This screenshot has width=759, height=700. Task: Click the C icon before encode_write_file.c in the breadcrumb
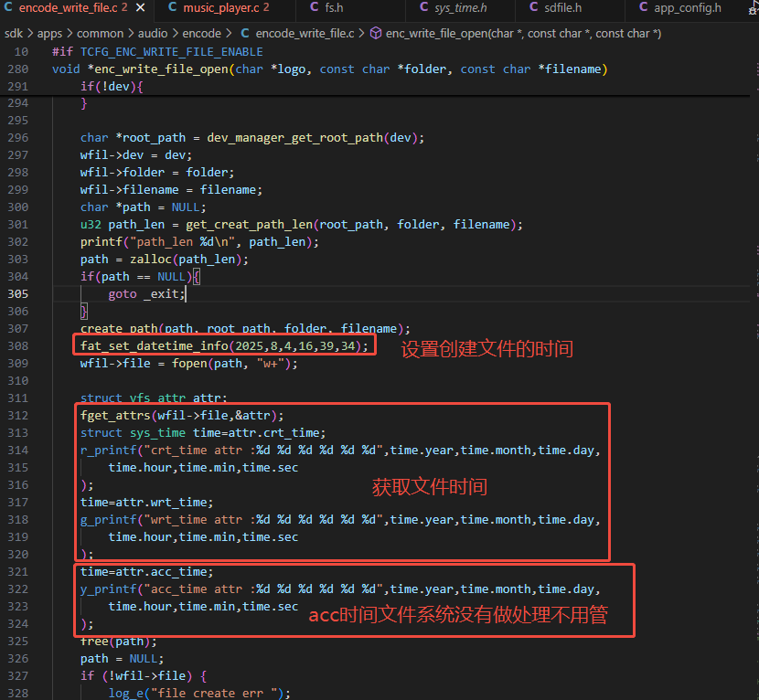[x=245, y=34]
